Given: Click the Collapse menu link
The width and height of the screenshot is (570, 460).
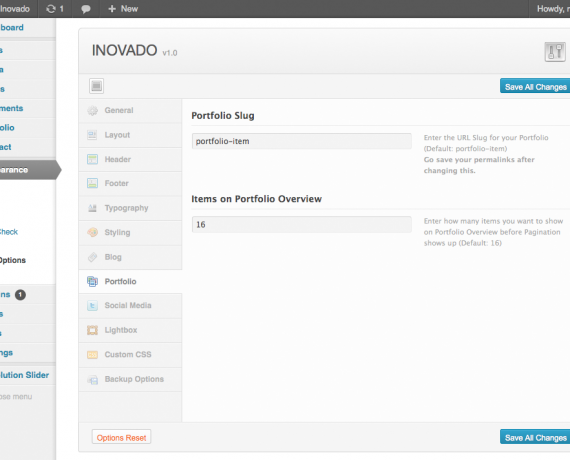Looking at the screenshot, I should point(16,397).
